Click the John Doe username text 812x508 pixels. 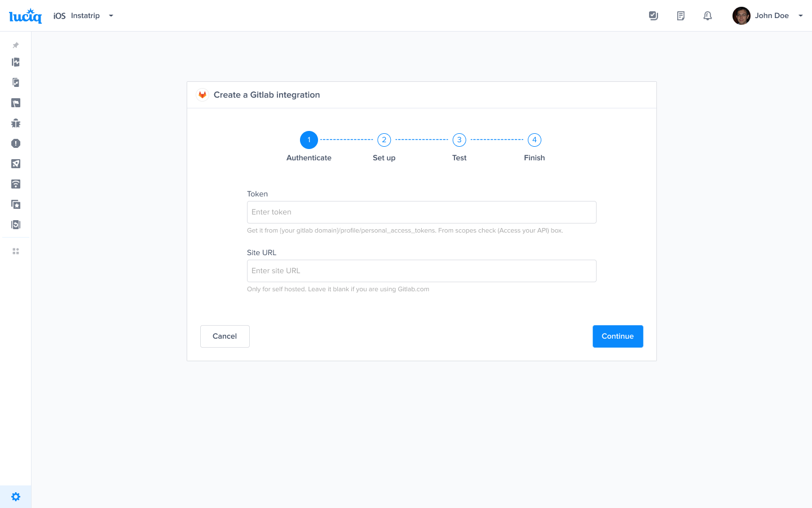tap(772, 16)
